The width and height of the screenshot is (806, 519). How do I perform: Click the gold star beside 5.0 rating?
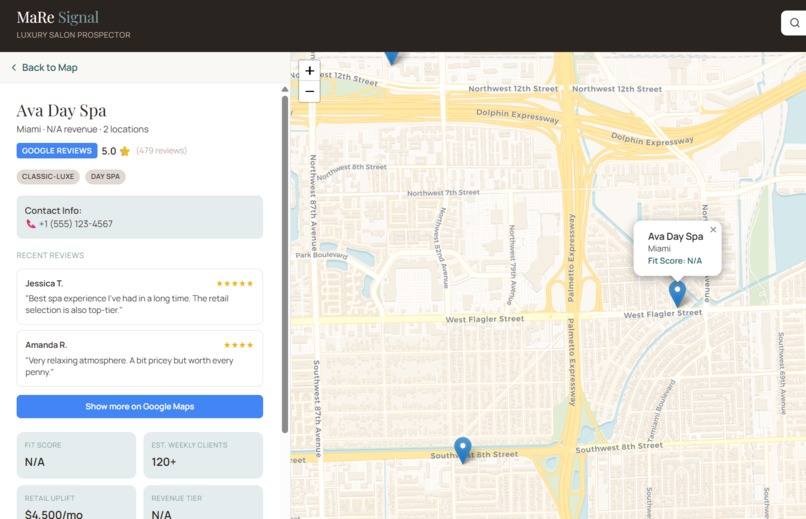point(125,151)
